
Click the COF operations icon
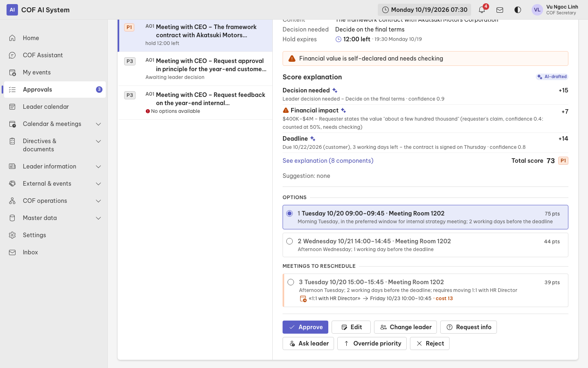[x=12, y=201]
